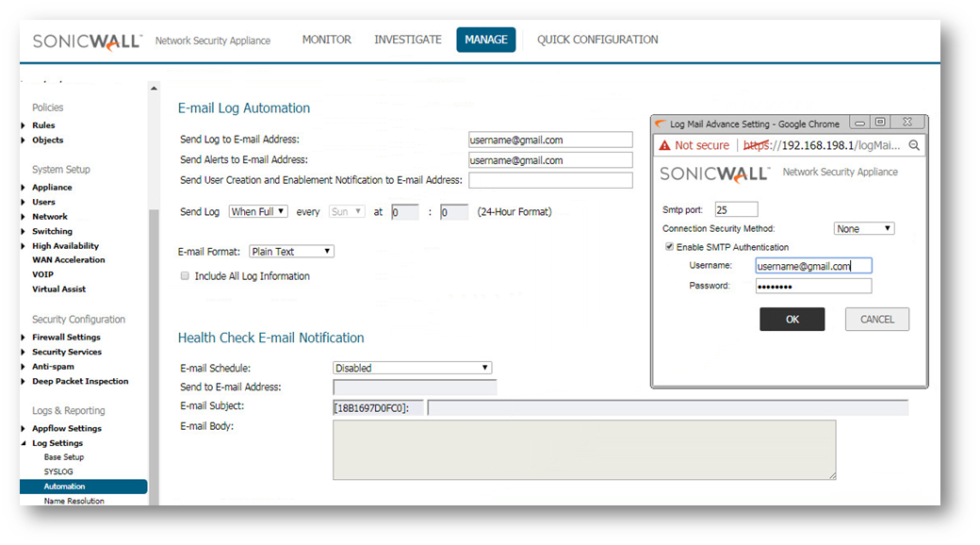Open Base Setup under Log Settings

(x=64, y=457)
